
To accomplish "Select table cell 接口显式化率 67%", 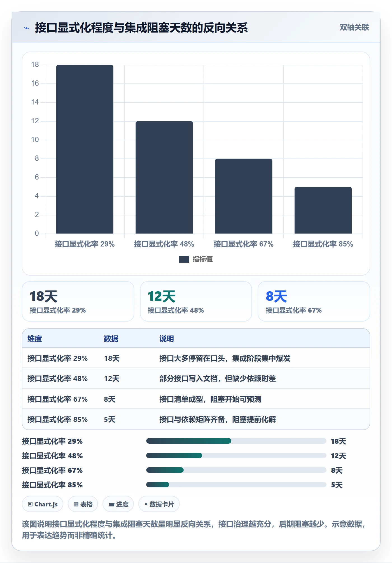I will 57,399.
